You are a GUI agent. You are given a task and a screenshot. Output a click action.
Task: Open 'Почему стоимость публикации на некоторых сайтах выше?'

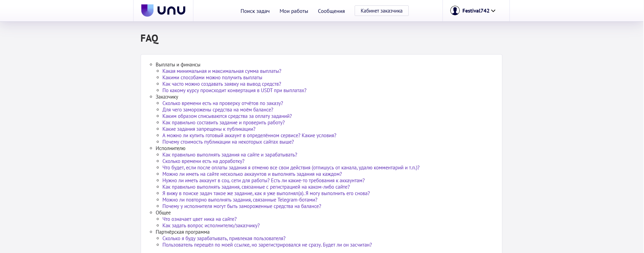click(228, 142)
